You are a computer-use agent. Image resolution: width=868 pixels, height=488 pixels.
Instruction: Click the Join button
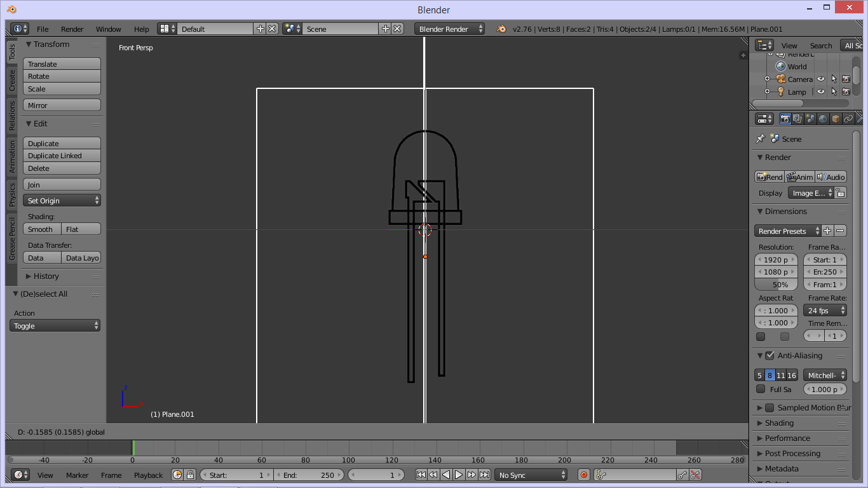(x=62, y=185)
